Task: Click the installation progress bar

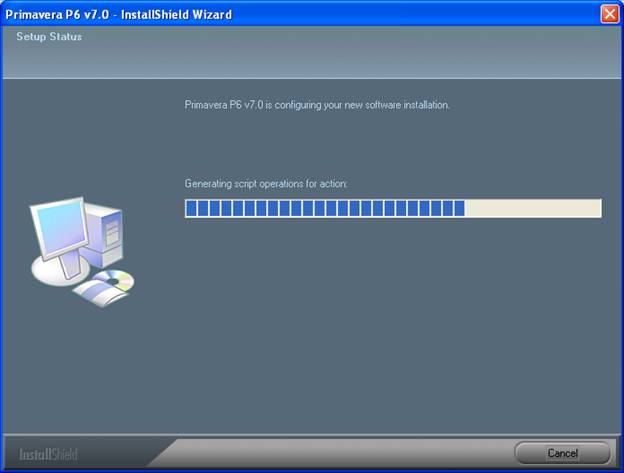Action: [x=393, y=208]
